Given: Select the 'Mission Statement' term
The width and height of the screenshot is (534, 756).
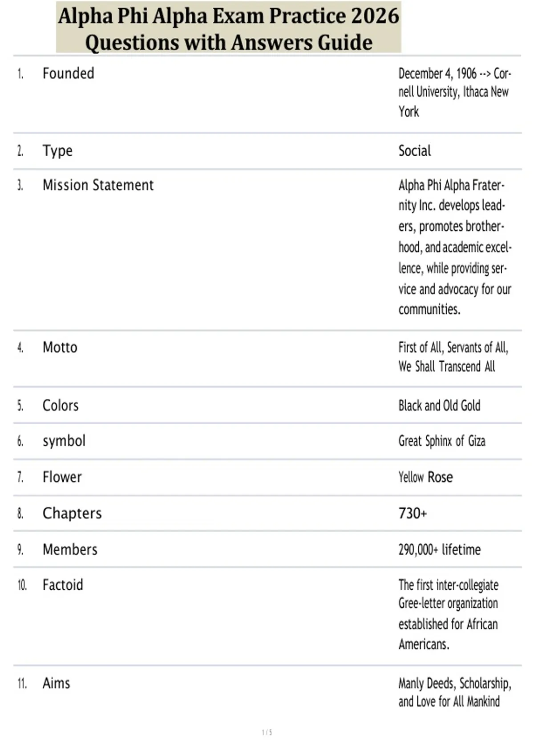Looking at the screenshot, I should (98, 185).
